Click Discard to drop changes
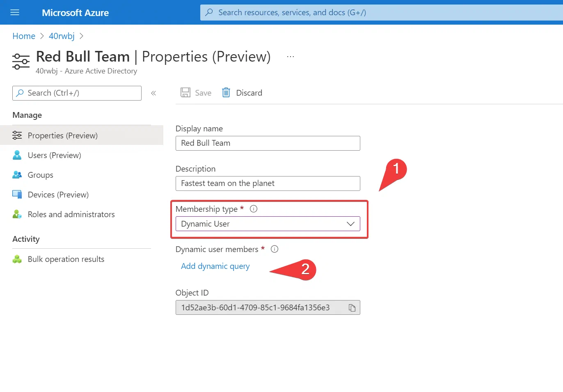 249,93
